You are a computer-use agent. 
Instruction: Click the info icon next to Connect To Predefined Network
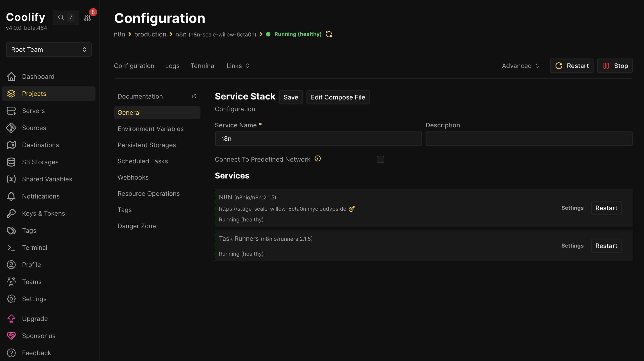(x=317, y=158)
